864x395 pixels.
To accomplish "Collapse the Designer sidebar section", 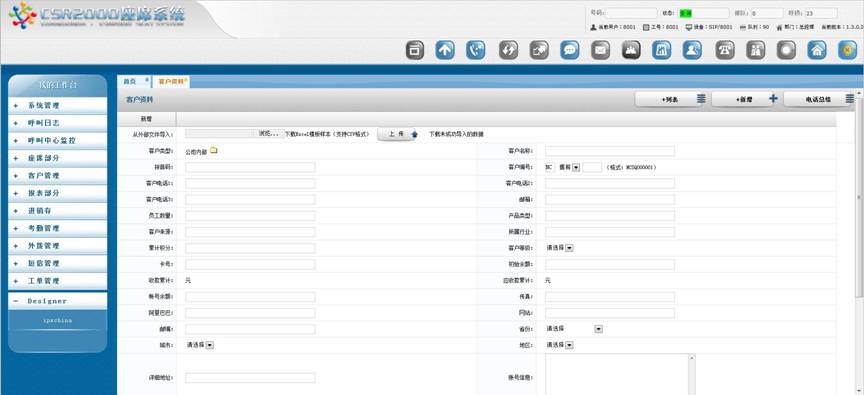I will (x=57, y=301).
